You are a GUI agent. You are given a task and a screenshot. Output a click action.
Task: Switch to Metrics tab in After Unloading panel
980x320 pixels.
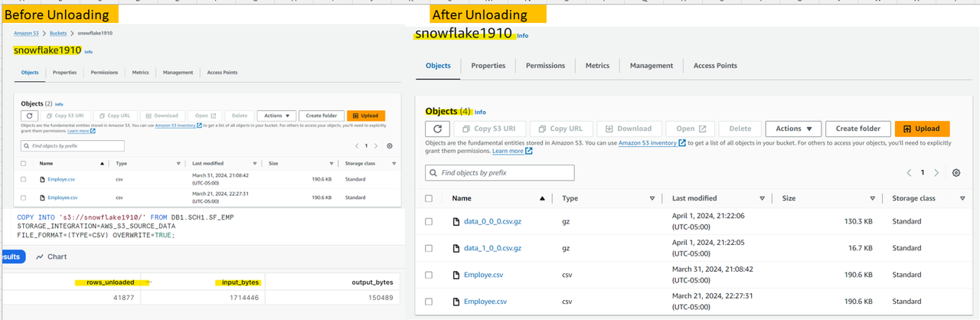pos(597,66)
